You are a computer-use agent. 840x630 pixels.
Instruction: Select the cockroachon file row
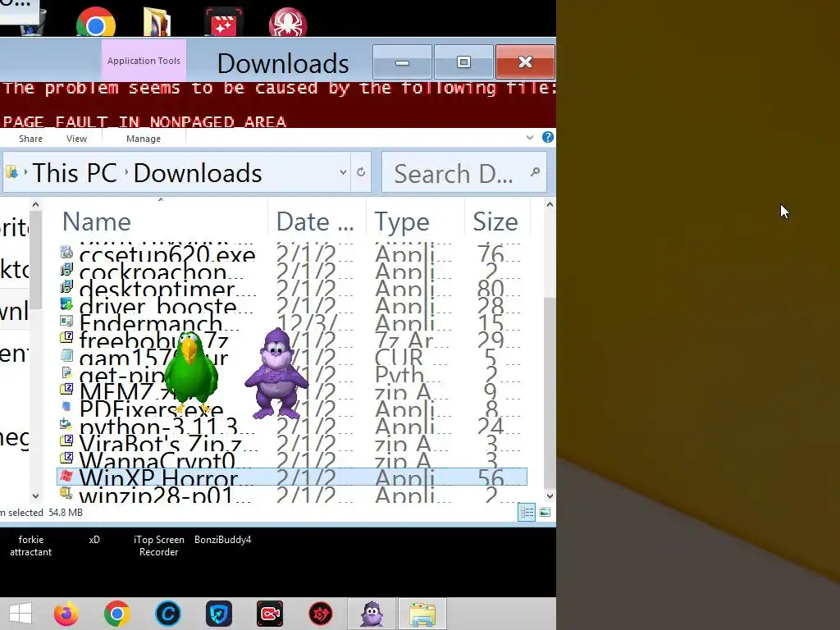click(x=292, y=270)
